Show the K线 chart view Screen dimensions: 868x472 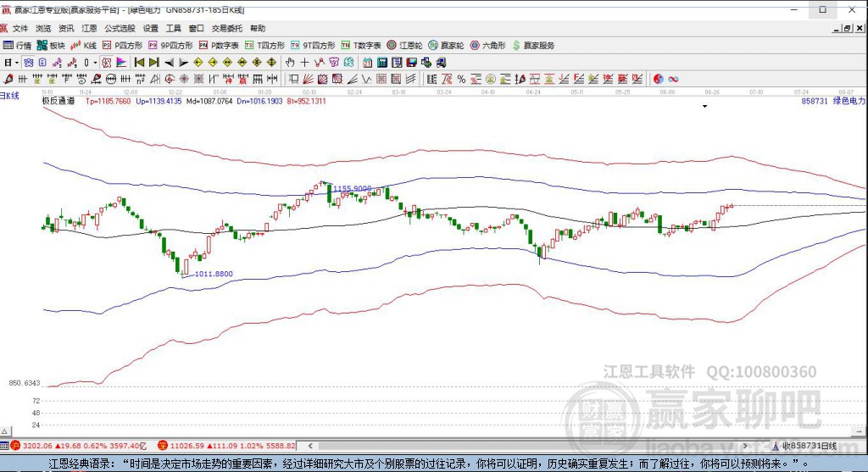84,46
